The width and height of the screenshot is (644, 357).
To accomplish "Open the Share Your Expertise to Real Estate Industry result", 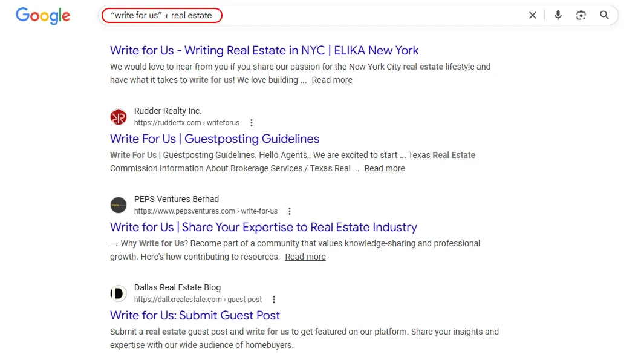I will 263,227.
